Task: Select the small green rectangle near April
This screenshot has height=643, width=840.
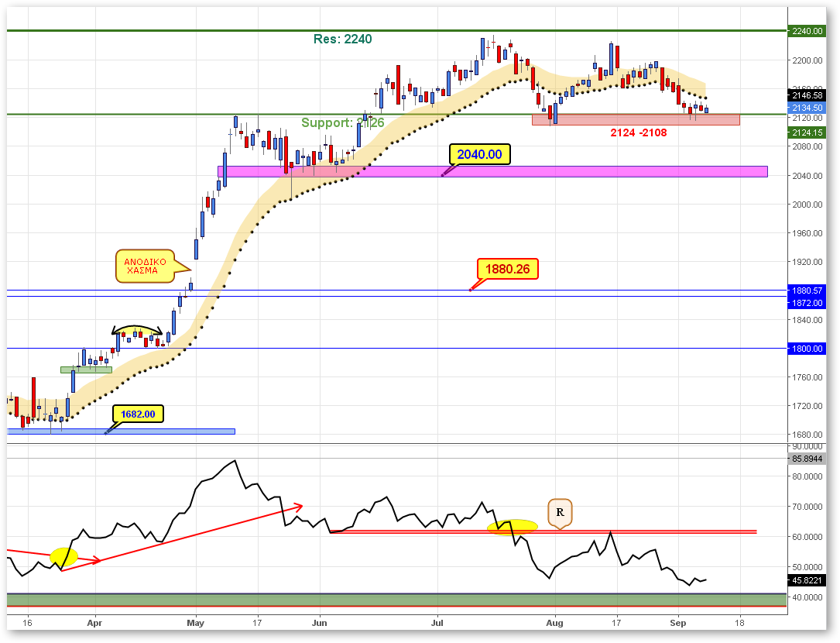Action: click(86, 370)
